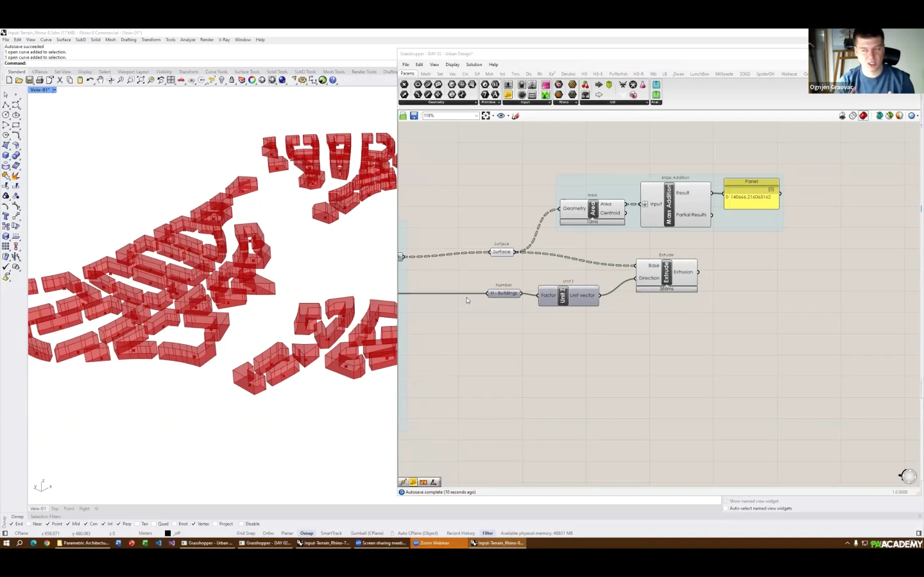Click the Zoom Extents icon on Grasshopper canvas toolbar

(486, 116)
